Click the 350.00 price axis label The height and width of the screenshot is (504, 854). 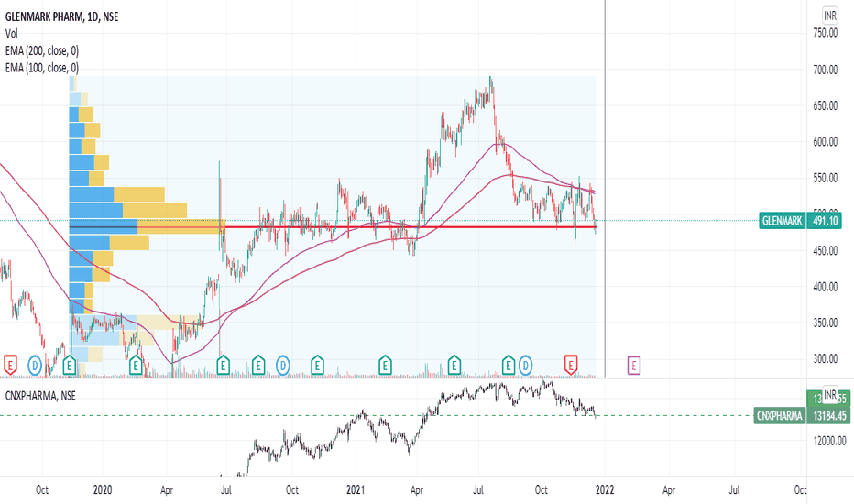coord(825,323)
